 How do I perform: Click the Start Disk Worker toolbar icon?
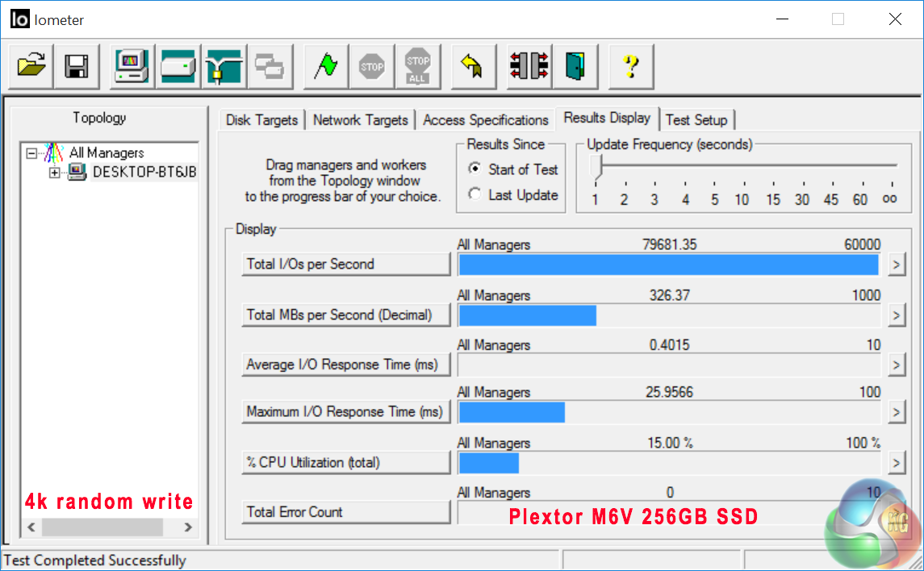178,66
